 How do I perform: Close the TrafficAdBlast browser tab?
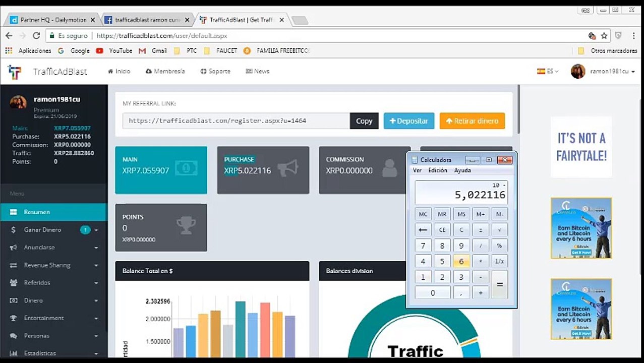[x=281, y=20]
